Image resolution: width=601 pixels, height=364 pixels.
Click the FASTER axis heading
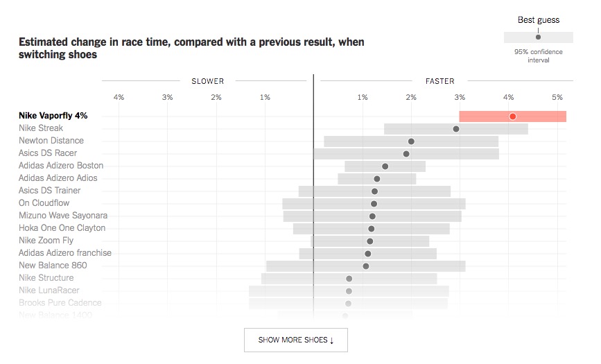440,81
